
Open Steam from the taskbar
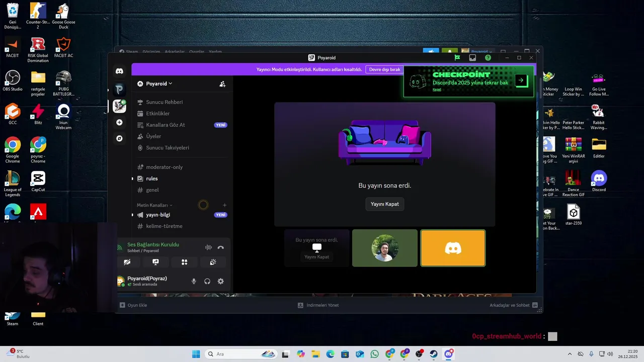[x=434, y=354]
